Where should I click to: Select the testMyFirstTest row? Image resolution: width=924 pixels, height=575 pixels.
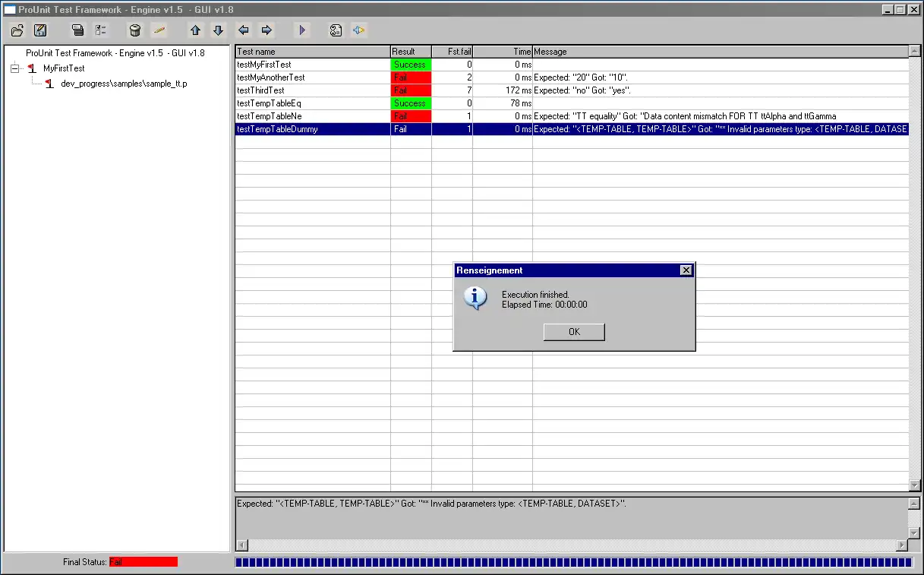click(x=572, y=65)
